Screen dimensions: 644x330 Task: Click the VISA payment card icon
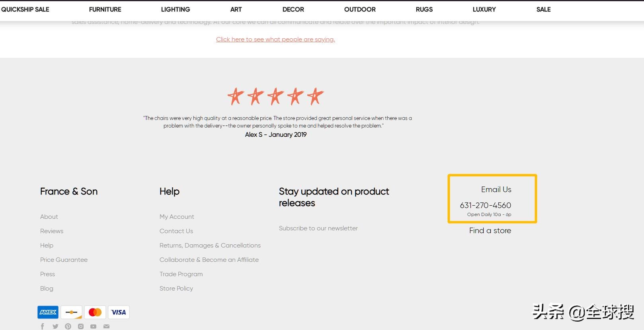tap(119, 312)
